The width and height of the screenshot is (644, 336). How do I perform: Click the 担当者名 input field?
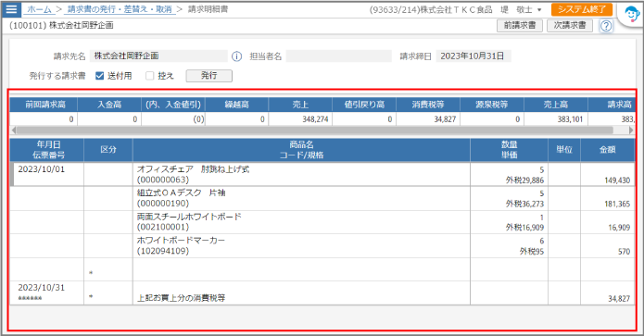339,56
